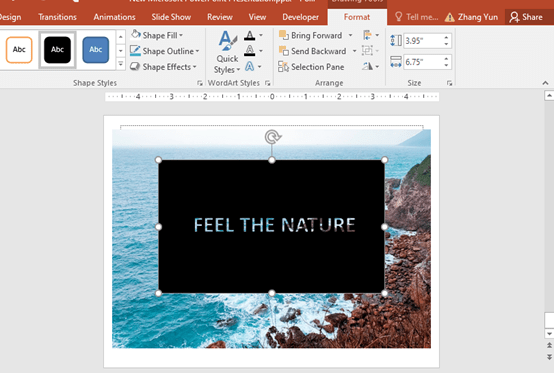Decrease the shape width with down stepper

pyautogui.click(x=447, y=66)
